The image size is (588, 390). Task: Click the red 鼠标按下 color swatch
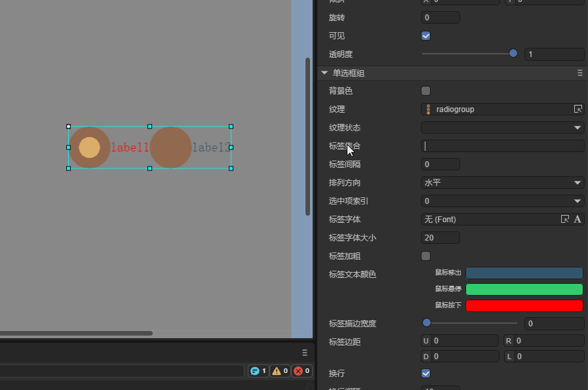click(x=524, y=305)
